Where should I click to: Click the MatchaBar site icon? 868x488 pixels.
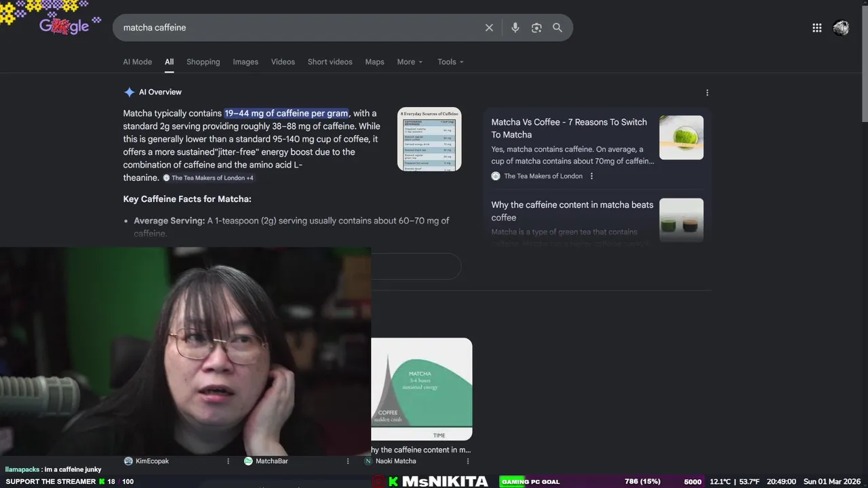click(x=248, y=461)
